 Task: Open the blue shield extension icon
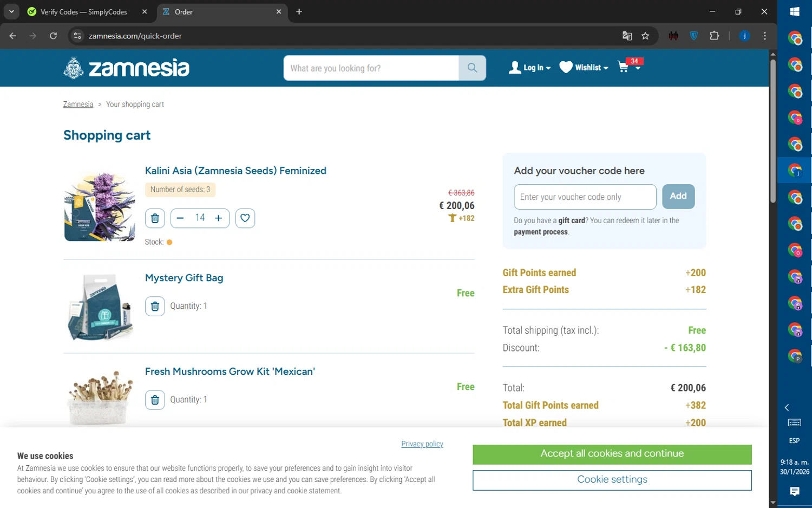[694, 36]
